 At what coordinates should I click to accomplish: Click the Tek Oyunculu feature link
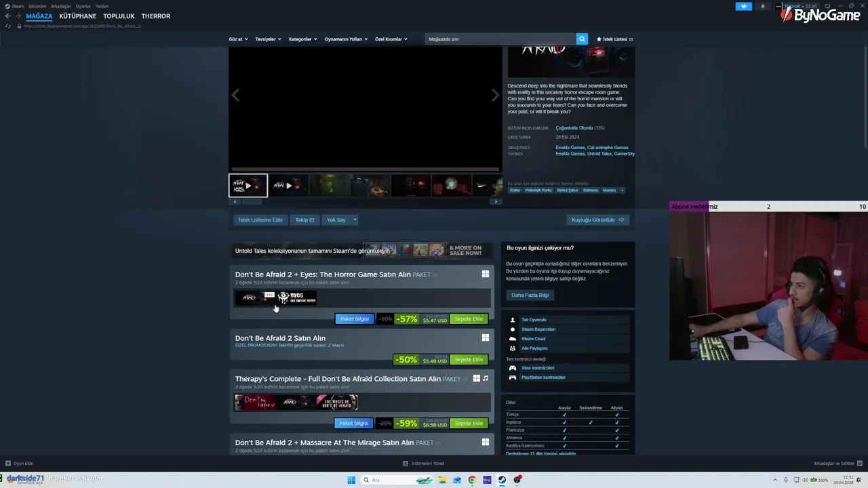tap(534, 320)
